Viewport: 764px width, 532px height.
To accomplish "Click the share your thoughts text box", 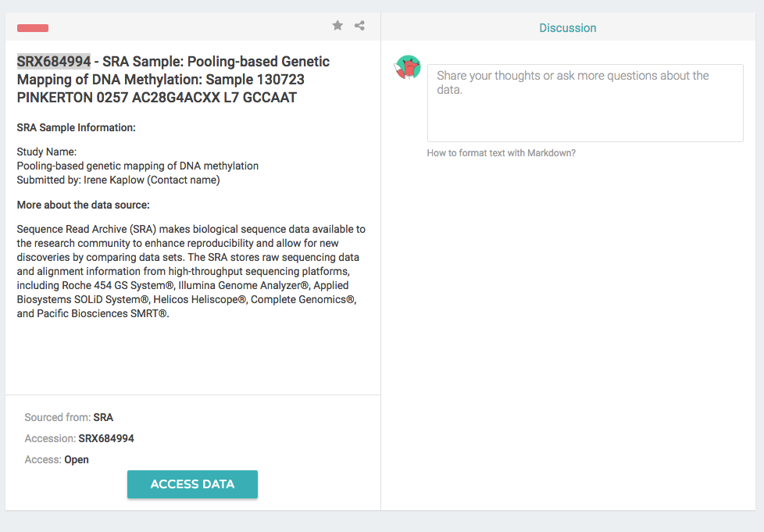I will (x=585, y=103).
